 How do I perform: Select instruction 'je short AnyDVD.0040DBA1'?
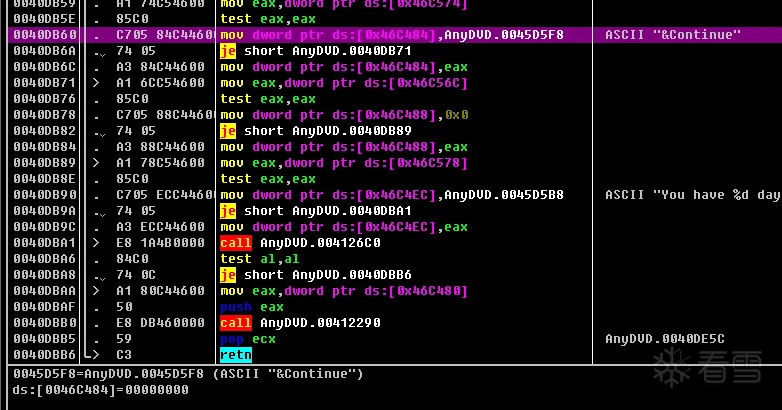[316, 210]
